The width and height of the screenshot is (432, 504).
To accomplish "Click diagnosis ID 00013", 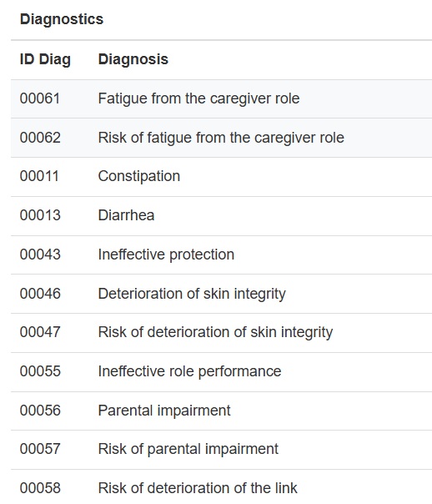I will click(40, 215).
